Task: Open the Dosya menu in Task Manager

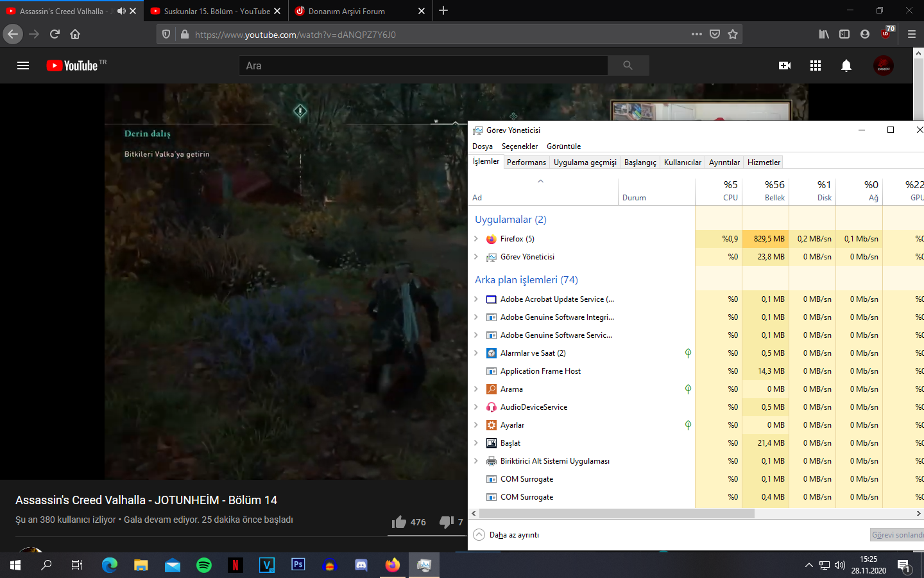Action: (x=483, y=146)
